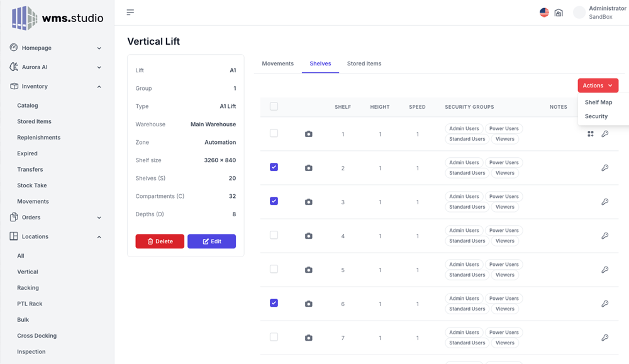Screen dimensions: 629x364
Task: Check the shelf 4 checkbox
Action: (274, 235)
